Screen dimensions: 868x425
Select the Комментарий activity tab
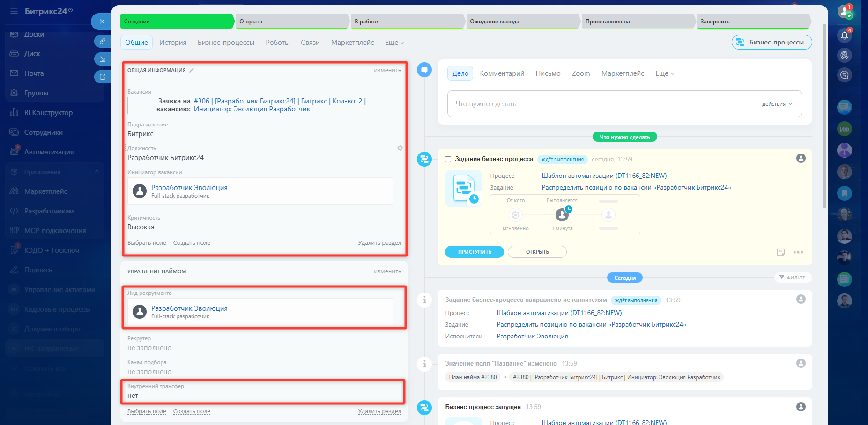coord(502,73)
